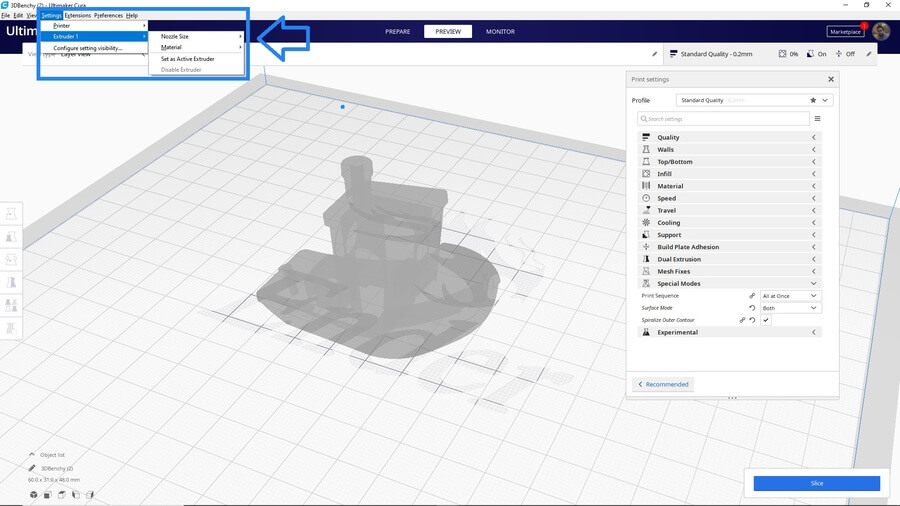This screenshot has width=900, height=506.
Task: Open the Surface Mode dropdown
Action: click(x=790, y=308)
